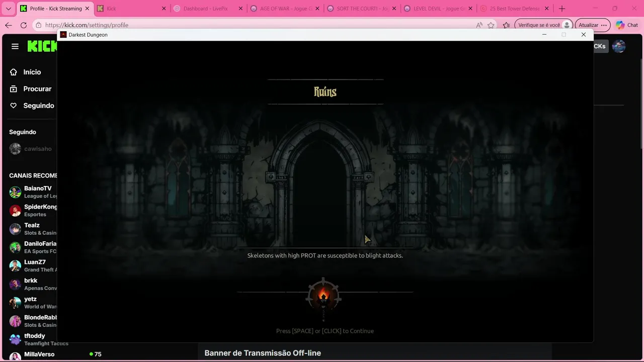Viewport: 644px width, 362px height.
Task: Open LuanZ7 recommended channel
Action: pyautogui.click(x=32, y=265)
